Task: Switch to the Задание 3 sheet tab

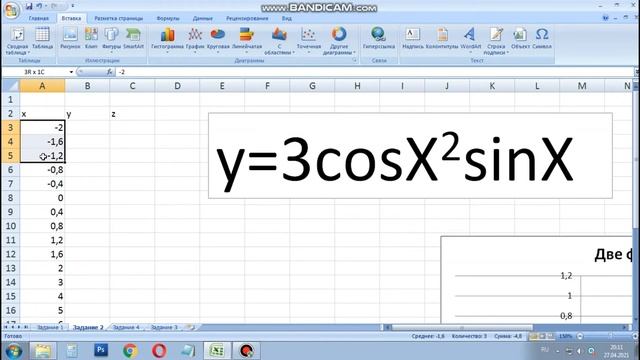Action: [164, 327]
